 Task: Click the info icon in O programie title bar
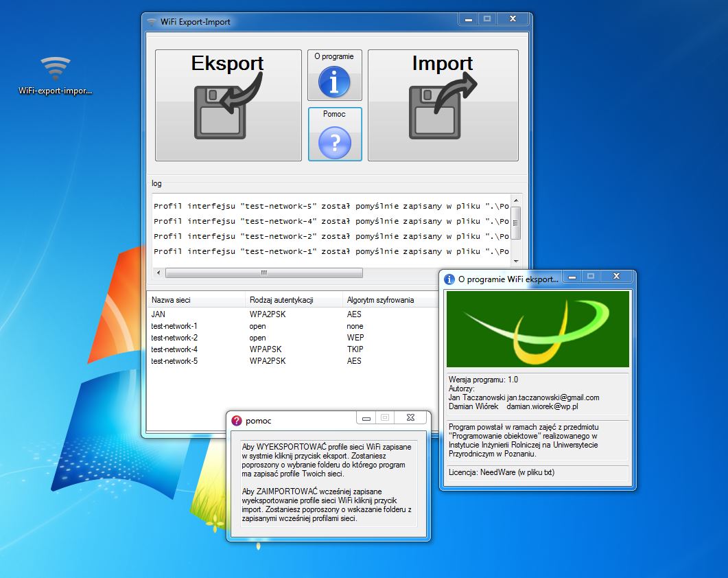point(449,279)
